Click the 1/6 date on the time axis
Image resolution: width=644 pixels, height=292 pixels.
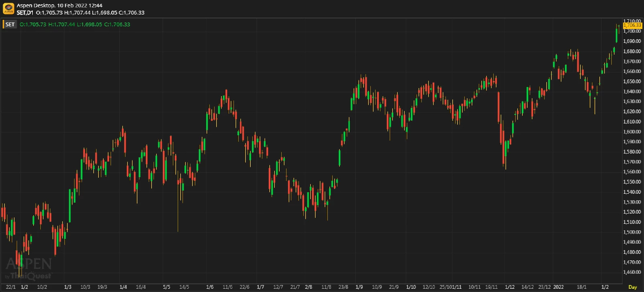point(210,287)
